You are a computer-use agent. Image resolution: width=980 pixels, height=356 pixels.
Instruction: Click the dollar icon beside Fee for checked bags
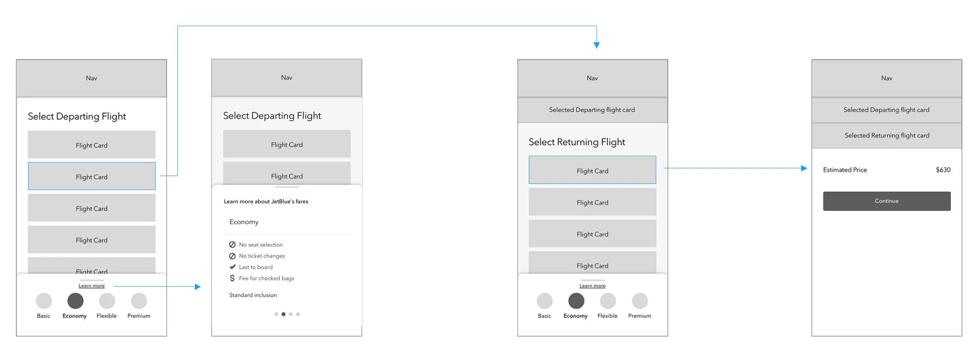pyautogui.click(x=232, y=278)
